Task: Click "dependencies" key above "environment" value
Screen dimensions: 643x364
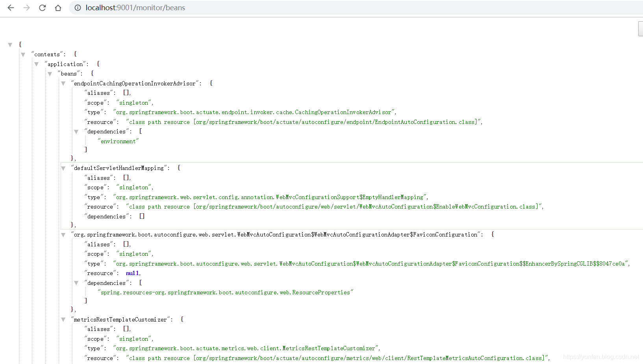Action: 106,131
